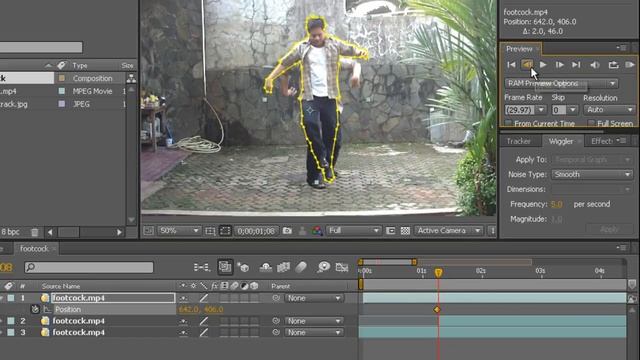
Task: Open project flowchart view icon
Action: (x=131, y=78)
